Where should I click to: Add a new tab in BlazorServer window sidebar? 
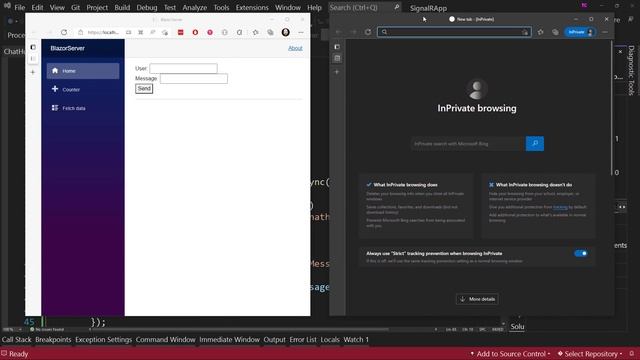click(33, 72)
